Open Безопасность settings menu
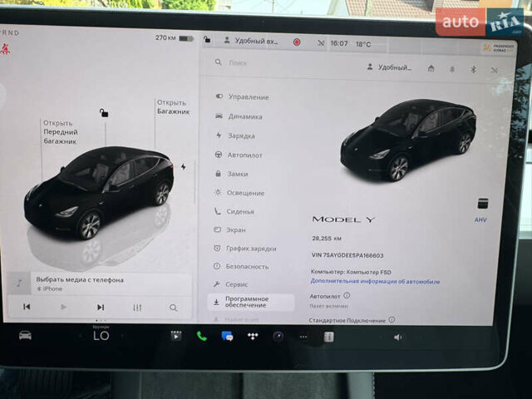This screenshot has width=532, height=399. 240,266
